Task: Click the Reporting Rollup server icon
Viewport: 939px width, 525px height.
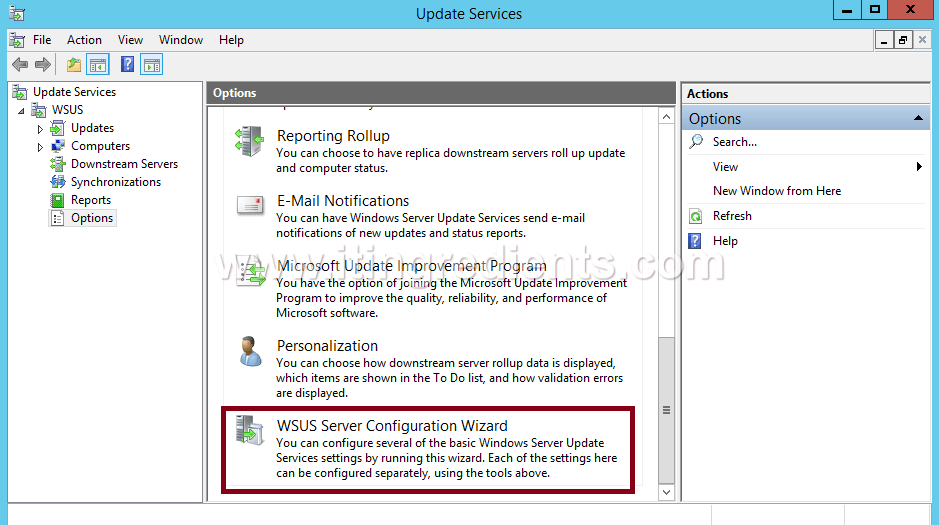Action: (249, 141)
